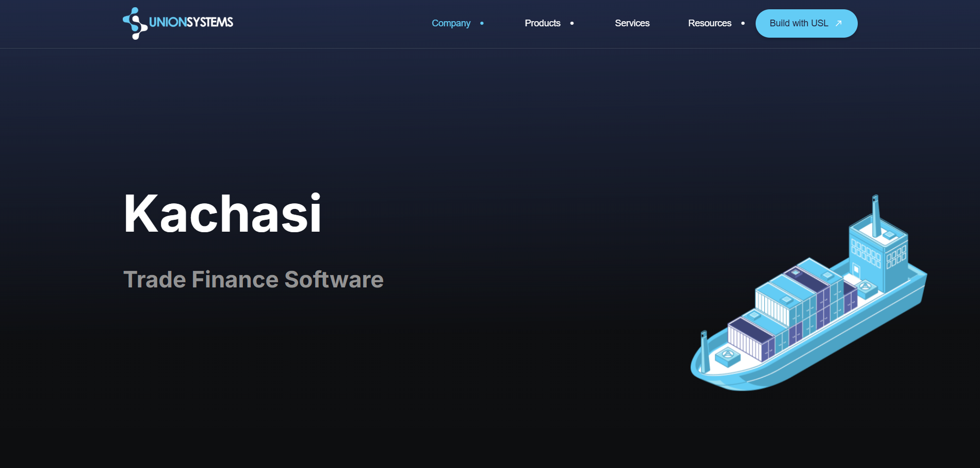
Task: Go to the Services page
Action: pos(632,23)
